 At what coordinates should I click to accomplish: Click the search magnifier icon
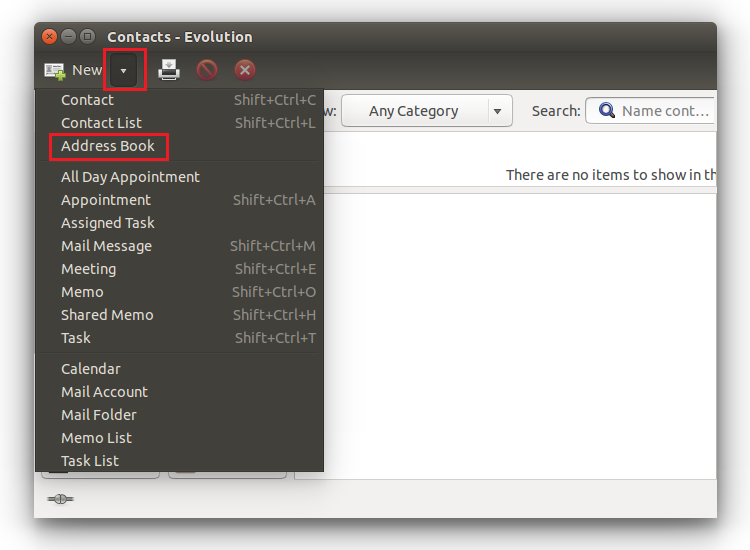[x=607, y=110]
